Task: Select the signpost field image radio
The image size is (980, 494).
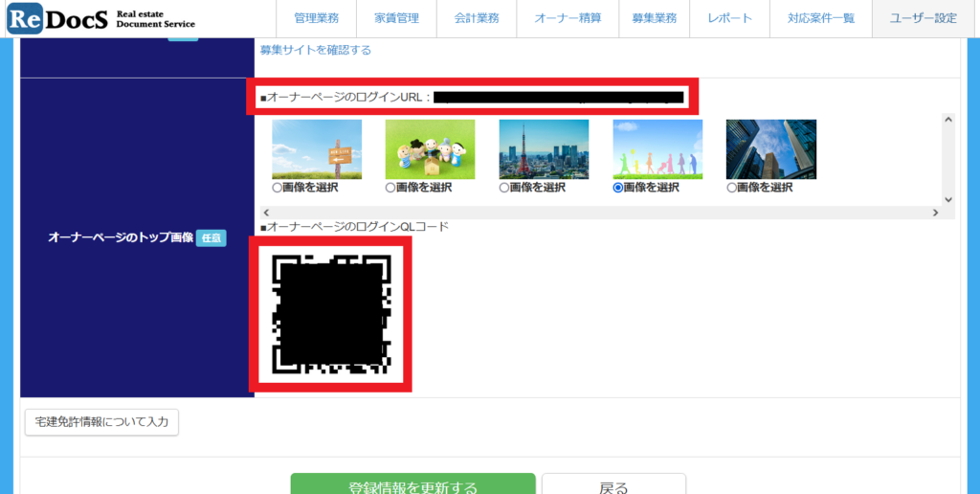Action: [x=277, y=188]
